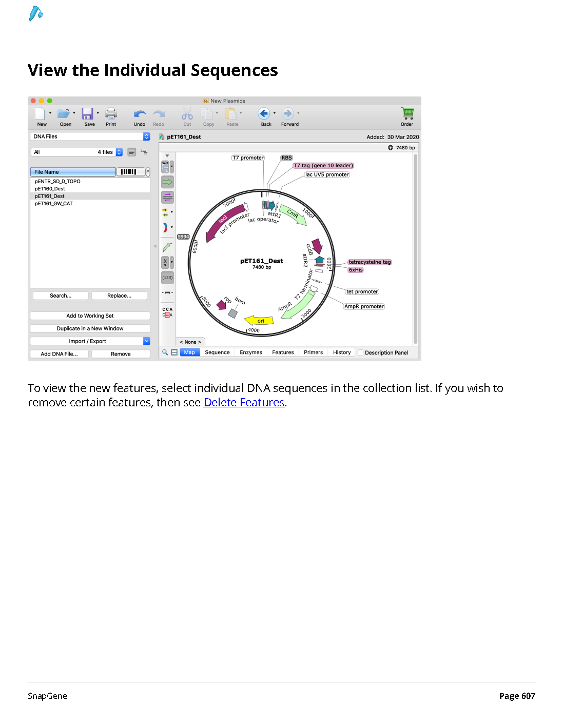Click the Back navigation arrow icon
The image size is (563, 728).
pyautogui.click(x=264, y=113)
